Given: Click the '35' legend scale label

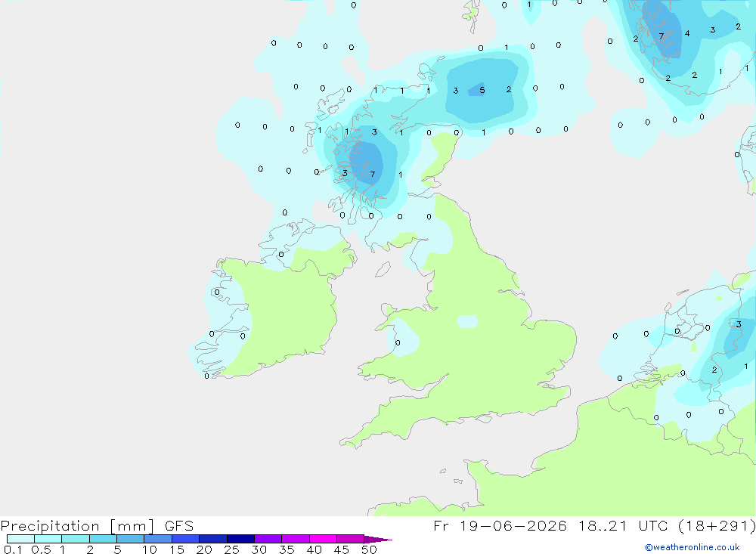Looking at the screenshot, I should [287, 549].
